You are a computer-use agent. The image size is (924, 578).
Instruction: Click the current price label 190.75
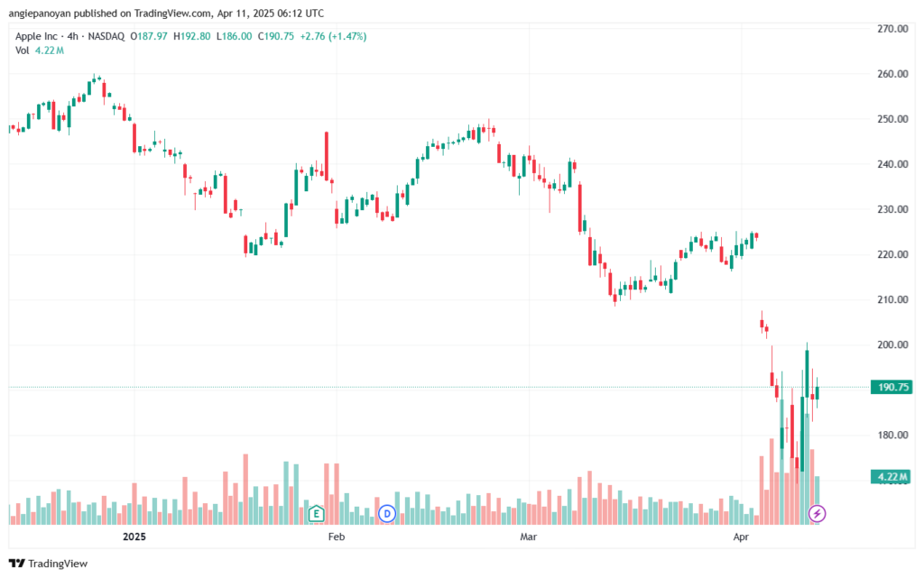pos(892,388)
